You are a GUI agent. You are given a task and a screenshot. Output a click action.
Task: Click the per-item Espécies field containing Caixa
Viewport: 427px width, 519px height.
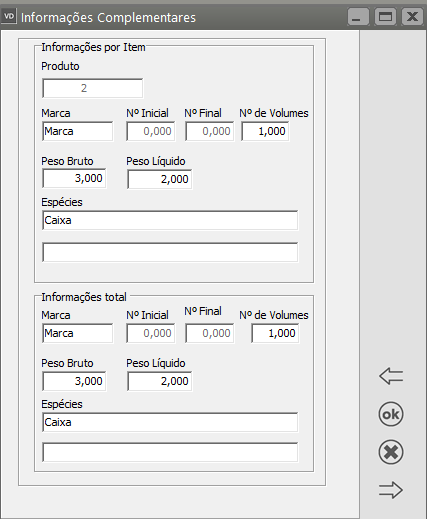[170, 220]
